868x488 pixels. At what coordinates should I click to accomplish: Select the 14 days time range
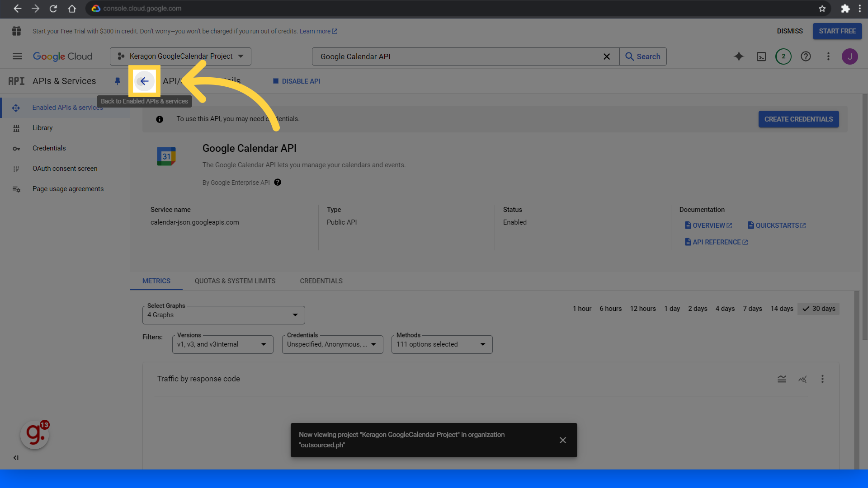pyautogui.click(x=782, y=309)
